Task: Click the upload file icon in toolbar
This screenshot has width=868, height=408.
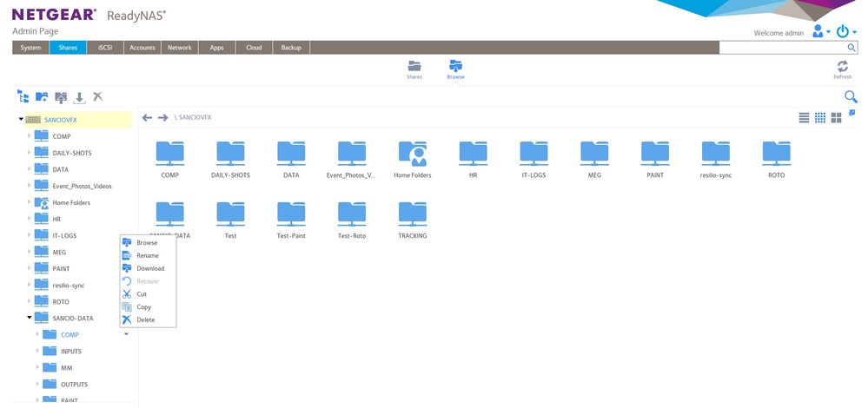Action: 60,96
